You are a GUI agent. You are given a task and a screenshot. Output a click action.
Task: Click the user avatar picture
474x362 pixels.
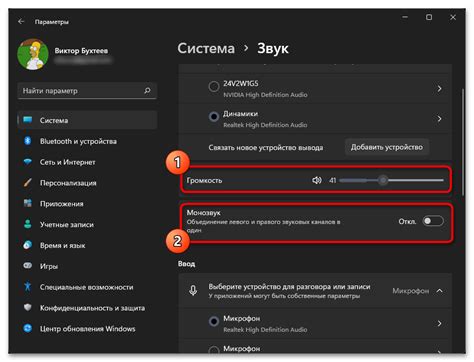click(33, 54)
